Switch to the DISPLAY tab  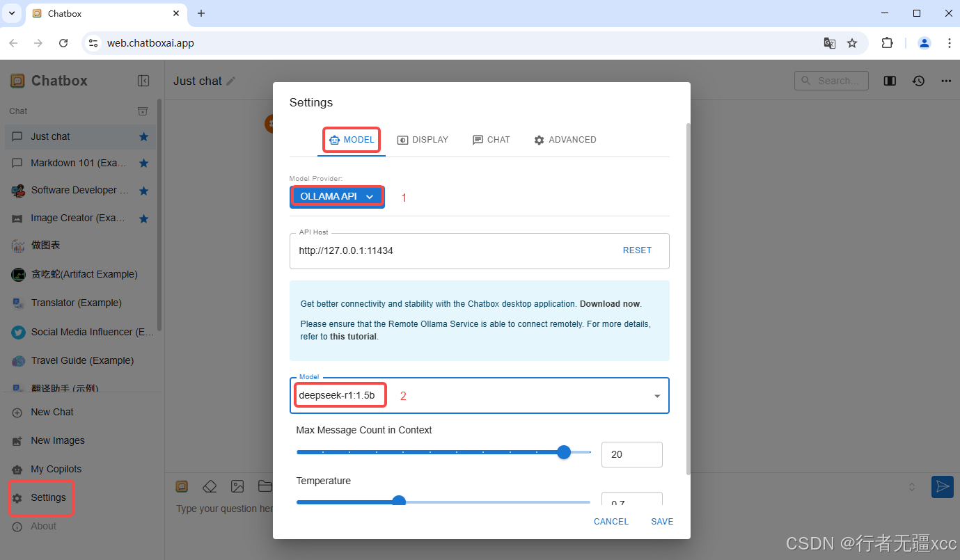point(423,140)
